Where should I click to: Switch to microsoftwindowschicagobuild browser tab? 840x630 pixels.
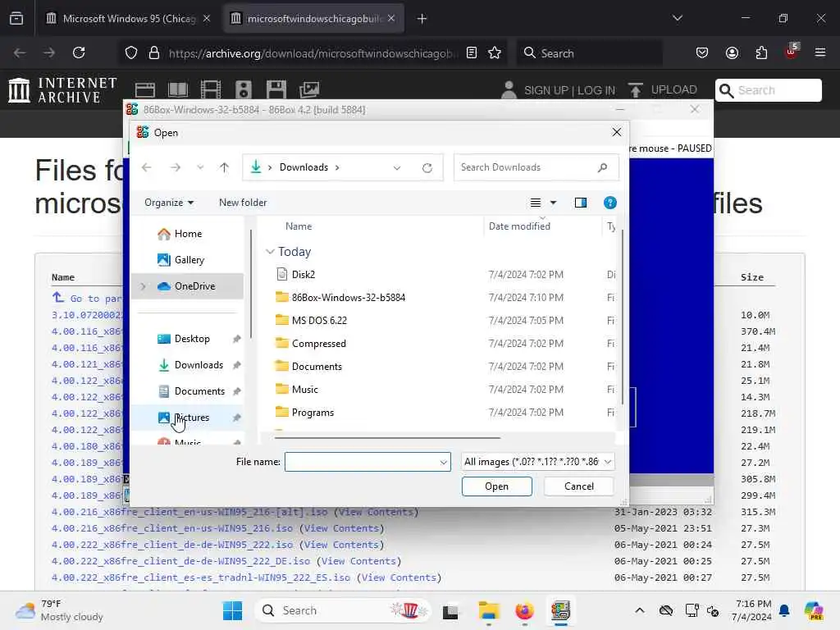click(x=313, y=19)
